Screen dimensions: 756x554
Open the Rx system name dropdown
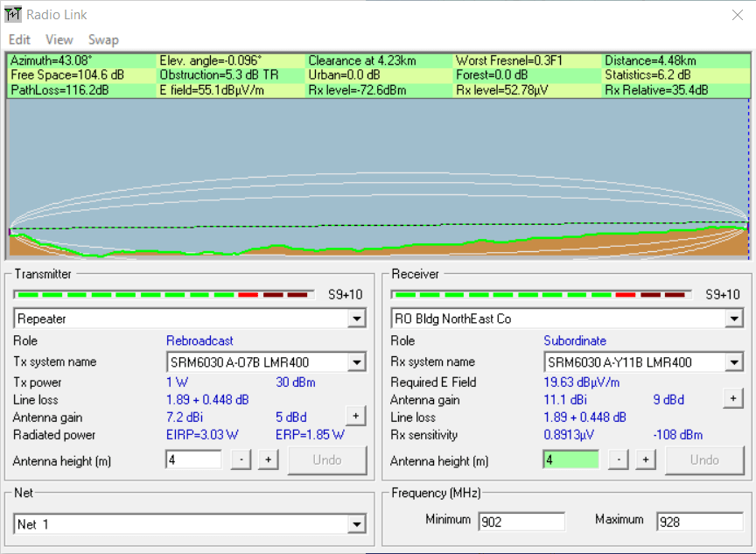point(735,361)
